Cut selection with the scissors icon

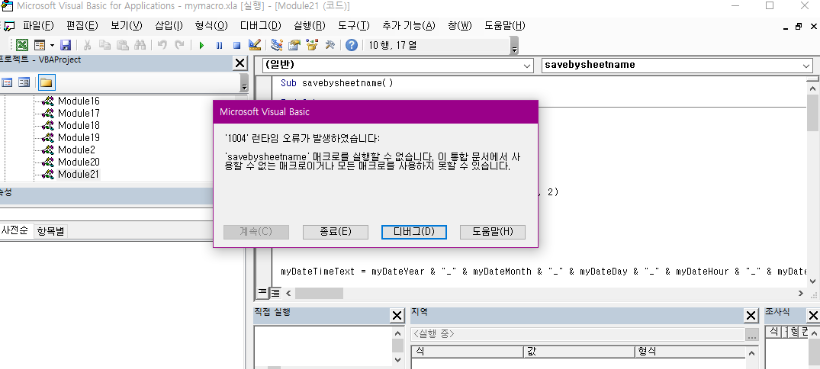[x=87, y=45]
